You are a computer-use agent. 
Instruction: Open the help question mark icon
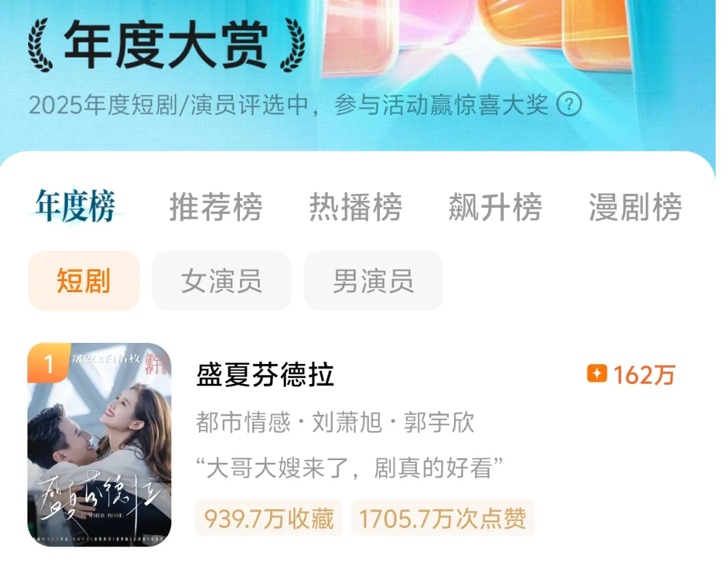(x=569, y=104)
